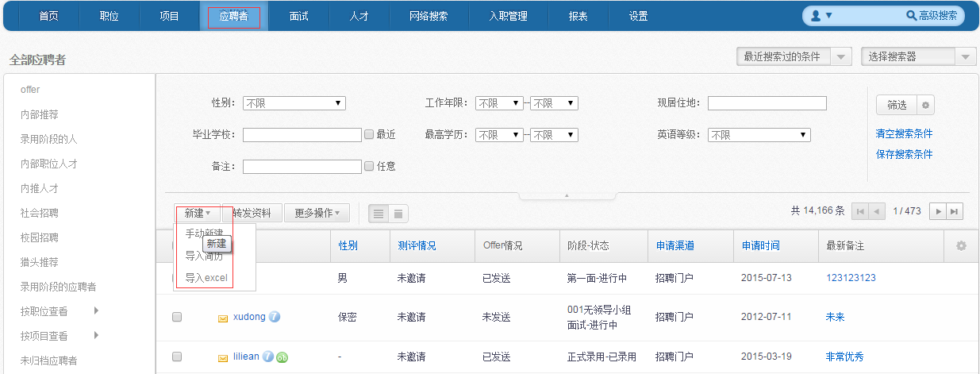Open 最高学历 maximum dropdown
This screenshot has height=374, width=980.
(555, 135)
